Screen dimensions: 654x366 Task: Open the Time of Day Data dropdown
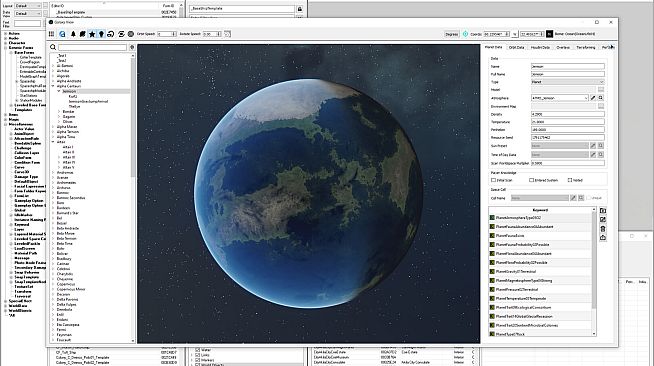[559, 154]
